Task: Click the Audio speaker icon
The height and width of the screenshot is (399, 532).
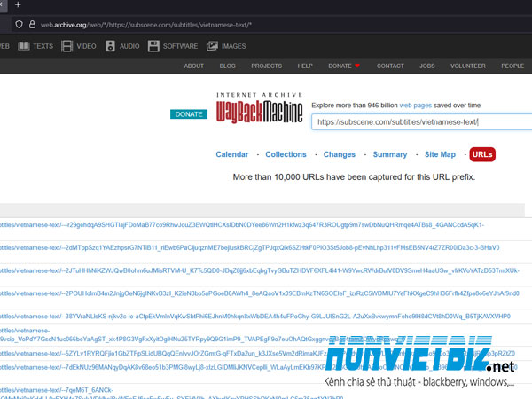Action: pos(110,46)
